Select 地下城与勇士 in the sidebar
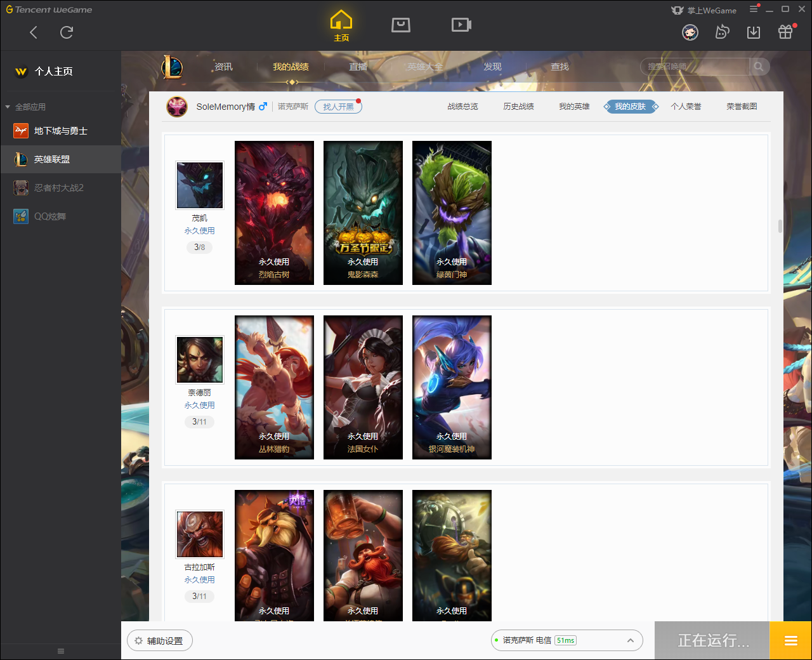The width and height of the screenshot is (812, 660). point(60,131)
